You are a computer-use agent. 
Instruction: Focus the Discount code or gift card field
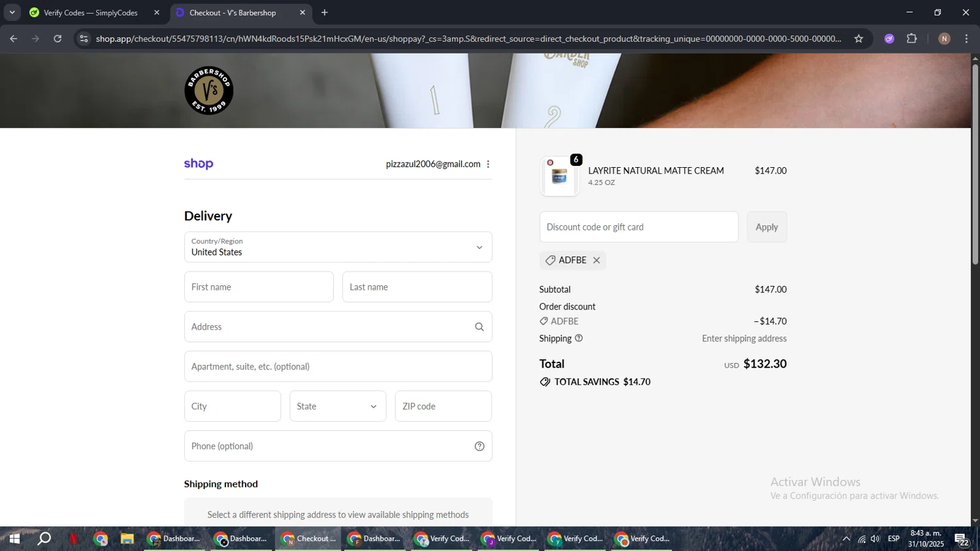(639, 227)
